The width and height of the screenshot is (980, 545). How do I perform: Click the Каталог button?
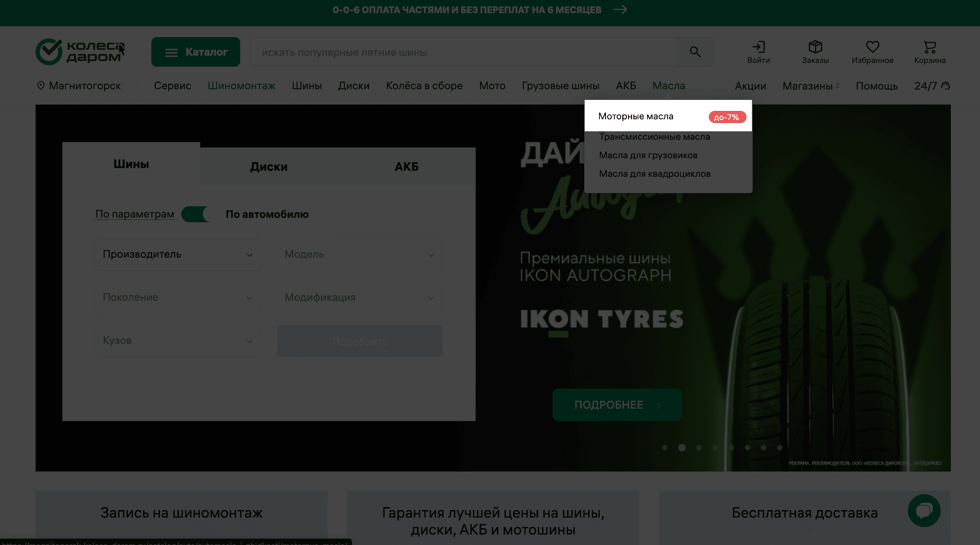tap(196, 52)
